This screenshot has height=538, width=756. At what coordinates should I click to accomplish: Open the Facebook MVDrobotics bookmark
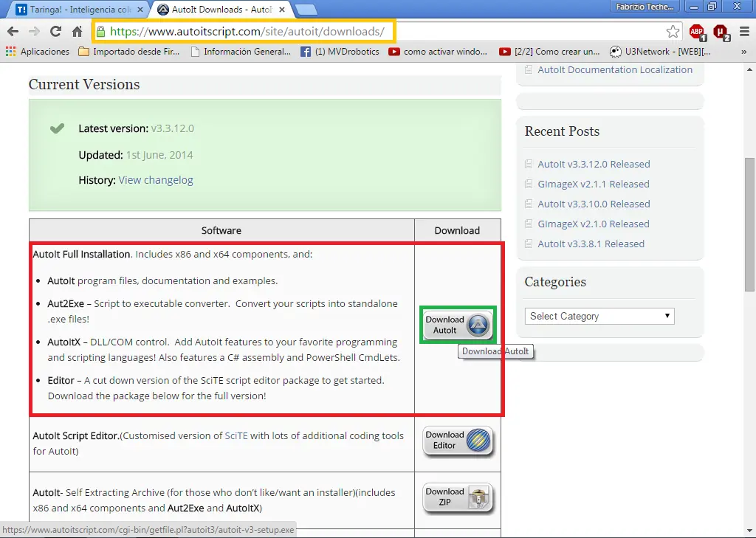pos(340,52)
